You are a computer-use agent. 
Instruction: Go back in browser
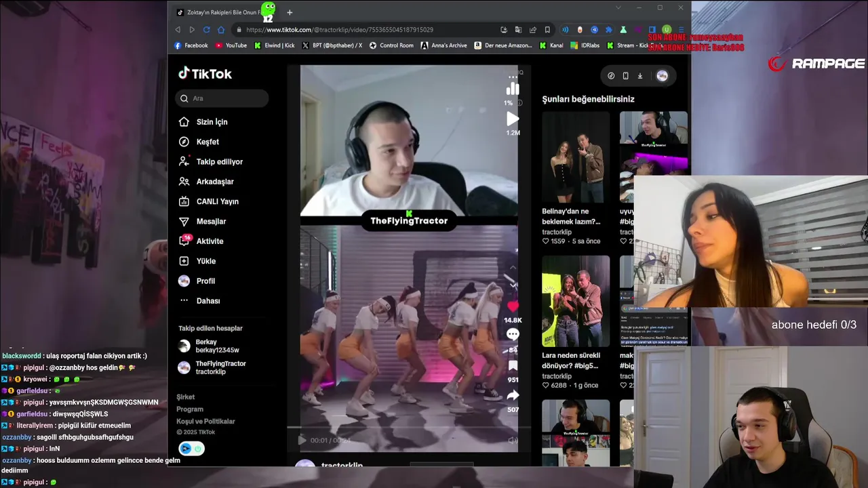178,30
